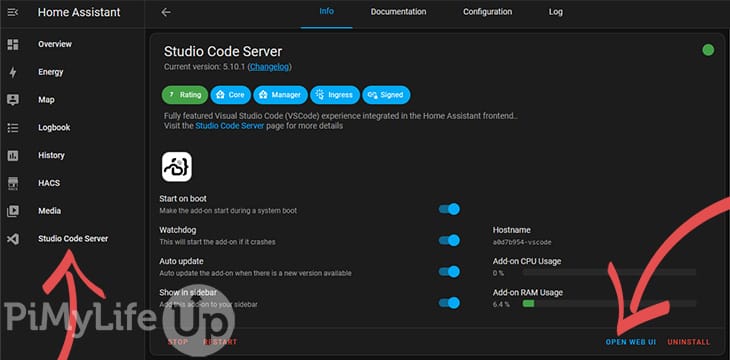730x360 pixels.
Task: Click the Energy lightning bolt icon
Action: tap(13, 72)
